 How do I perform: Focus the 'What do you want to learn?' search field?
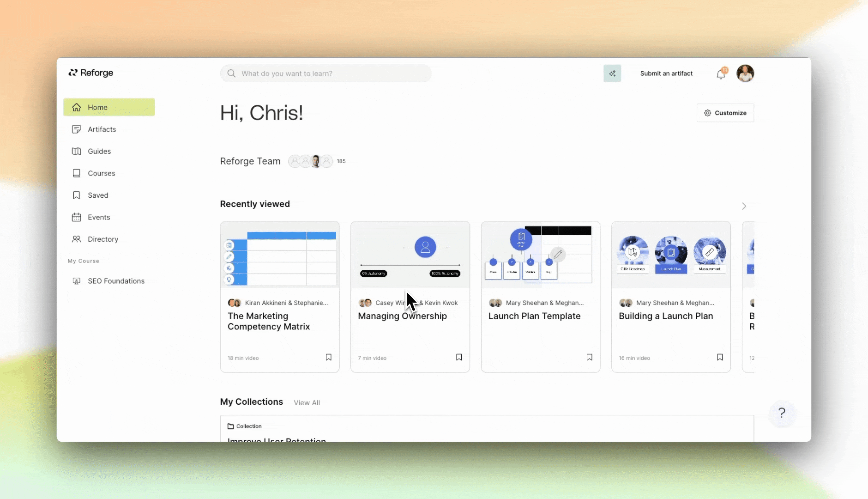[326, 73]
